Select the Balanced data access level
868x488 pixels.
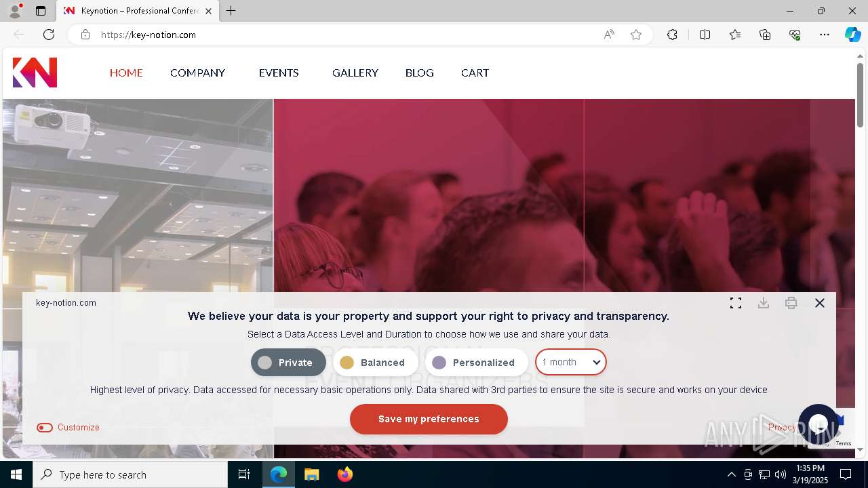point(375,363)
